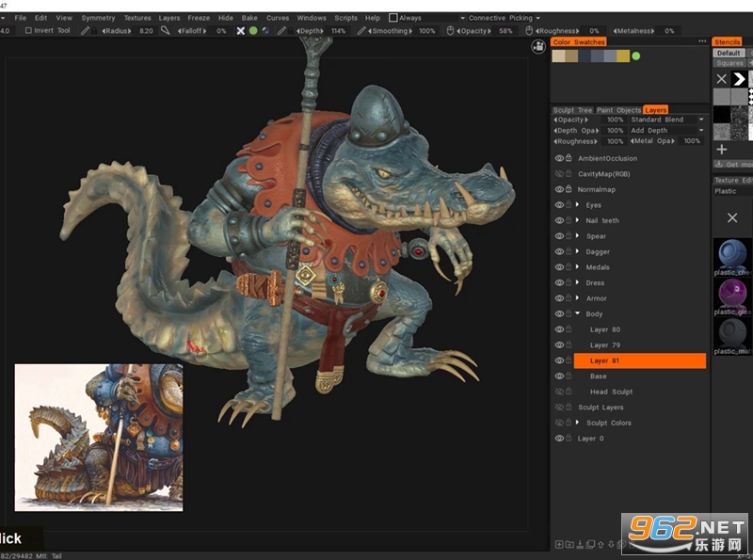The width and height of the screenshot is (753, 560).
Task: Click the pen icon beside Radius
Action: [x=85, y=31]
